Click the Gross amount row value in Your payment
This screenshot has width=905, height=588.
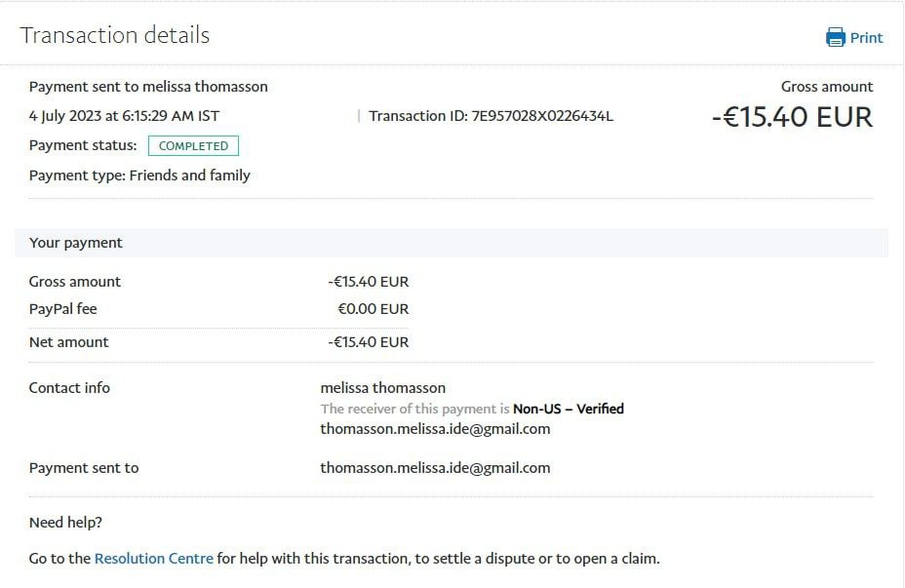tap(369, 282)
